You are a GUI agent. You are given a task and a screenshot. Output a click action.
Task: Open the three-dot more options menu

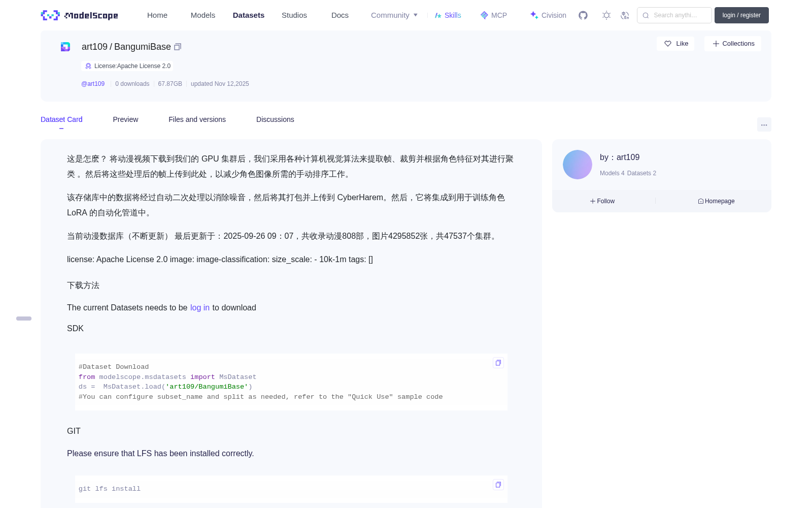764,124
